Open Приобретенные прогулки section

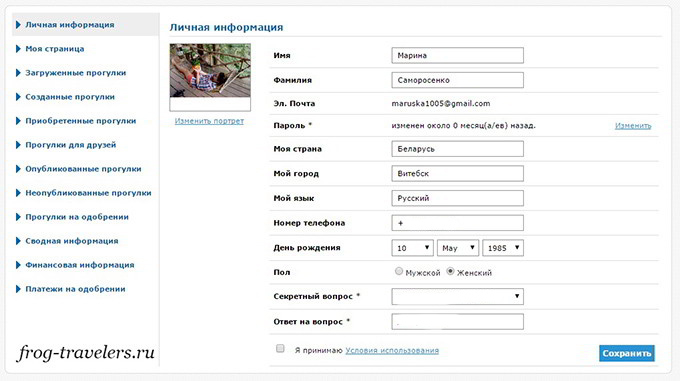pyautogui.click(x=81, y=120)
